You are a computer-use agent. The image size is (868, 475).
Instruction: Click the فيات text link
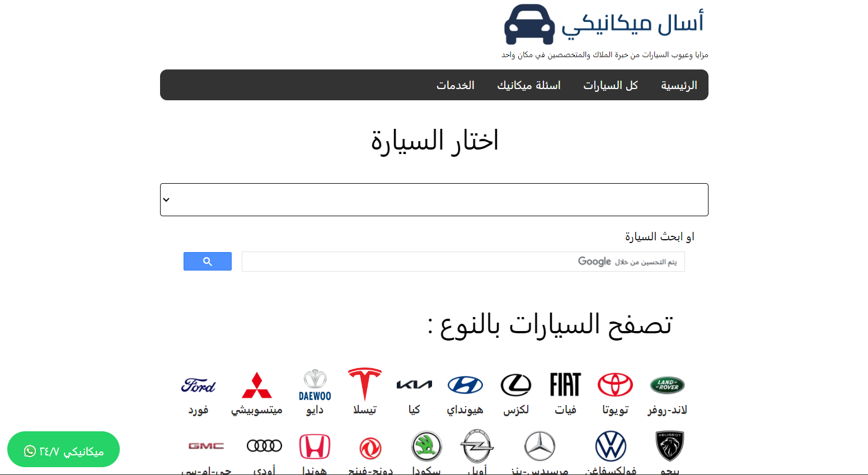pos(565,410)
